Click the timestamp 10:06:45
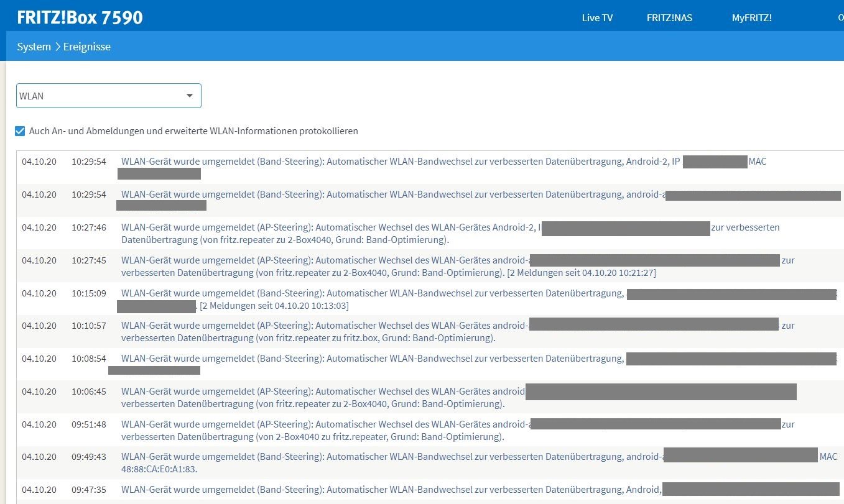This screenshot has height=504, width=844. click(89, 392)
